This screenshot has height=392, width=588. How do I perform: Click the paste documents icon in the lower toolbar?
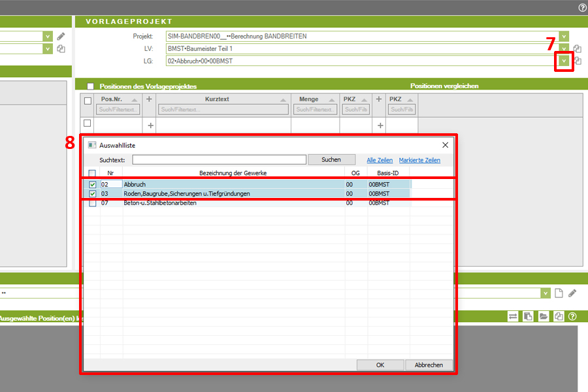click(x=528, y=316)
